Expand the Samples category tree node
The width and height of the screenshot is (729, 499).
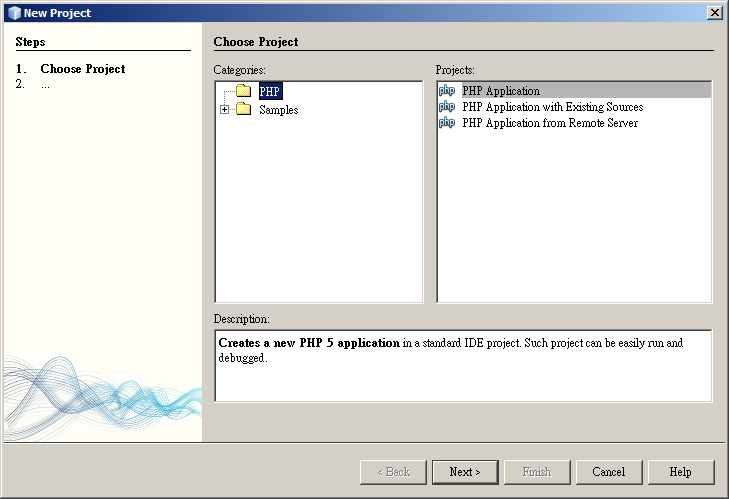[x=225, y=110]
